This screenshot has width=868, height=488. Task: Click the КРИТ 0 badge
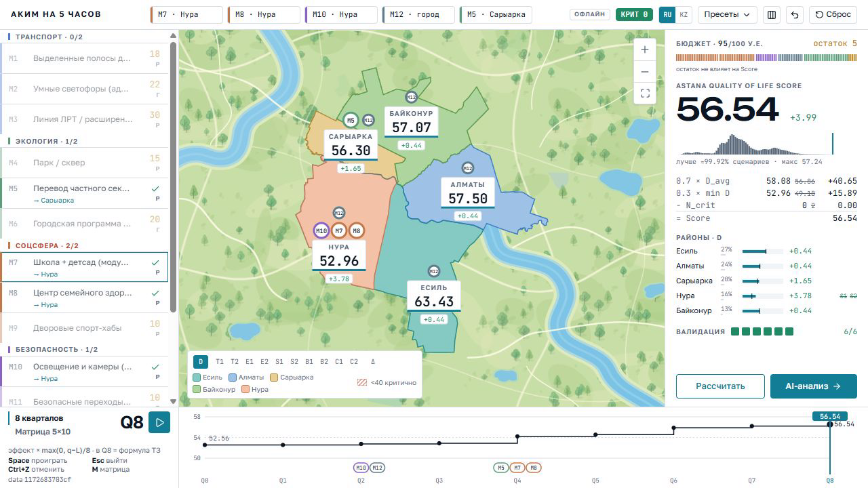point(634,14)
